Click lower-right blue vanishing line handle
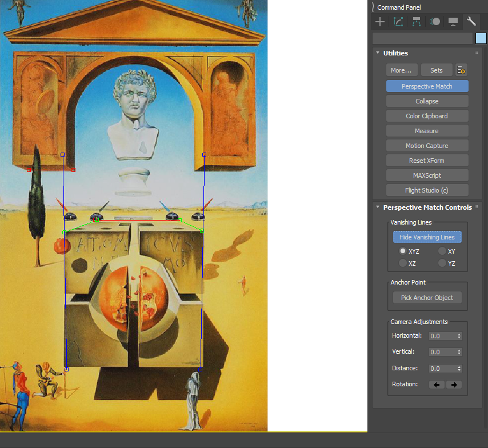Viewport: 488px width, 448px height. click(x=201, y=369)
